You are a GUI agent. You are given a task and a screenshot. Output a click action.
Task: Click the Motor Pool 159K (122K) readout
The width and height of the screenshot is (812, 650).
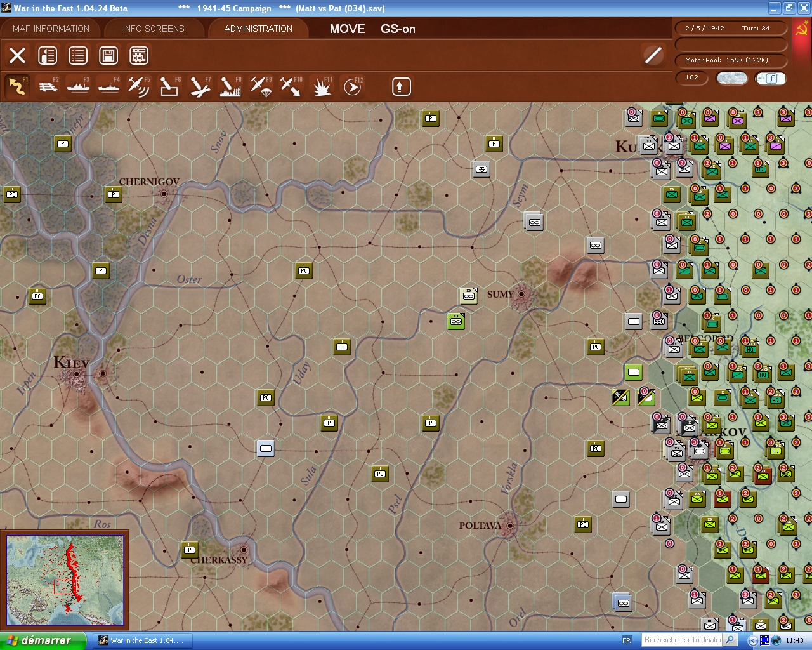click(731, 60)
